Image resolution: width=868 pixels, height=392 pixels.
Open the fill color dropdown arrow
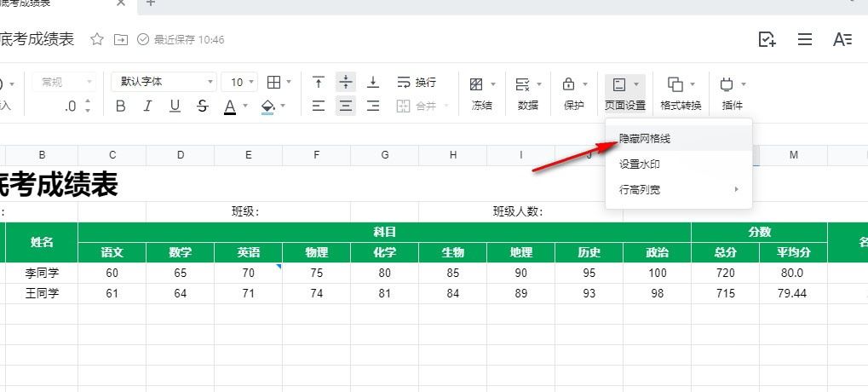(283, 107)
